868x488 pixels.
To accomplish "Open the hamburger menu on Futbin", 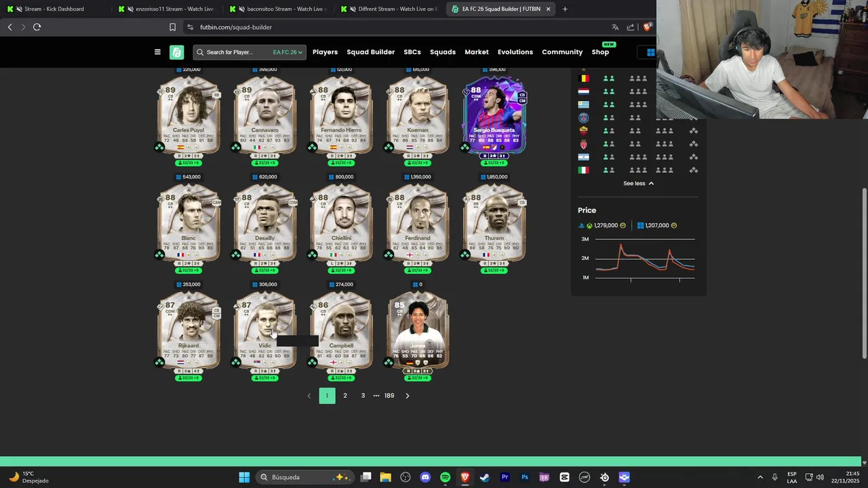I will 157,52.
